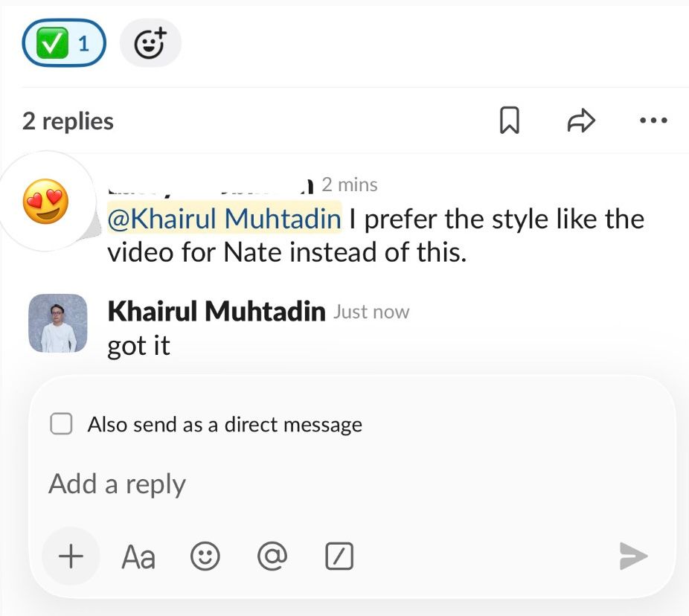Open the more actions ellipsis menu

tap(653, 121)
